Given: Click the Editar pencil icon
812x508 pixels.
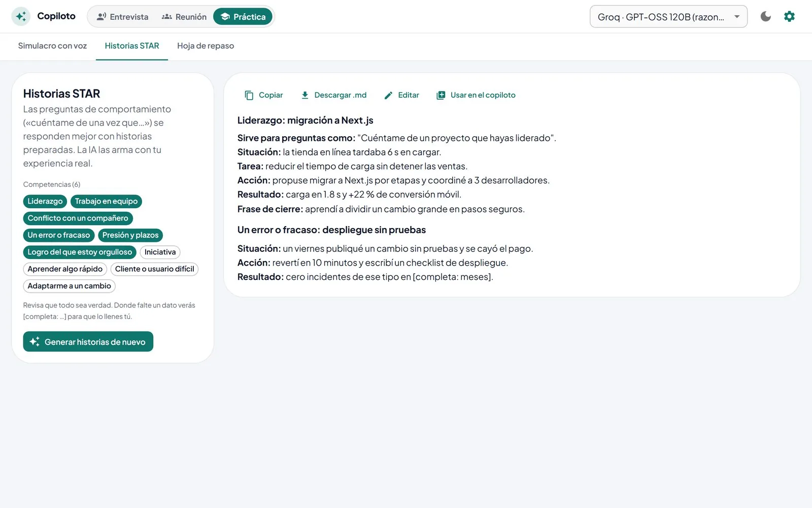Looking at the screenshot, I should coord(389,95).
